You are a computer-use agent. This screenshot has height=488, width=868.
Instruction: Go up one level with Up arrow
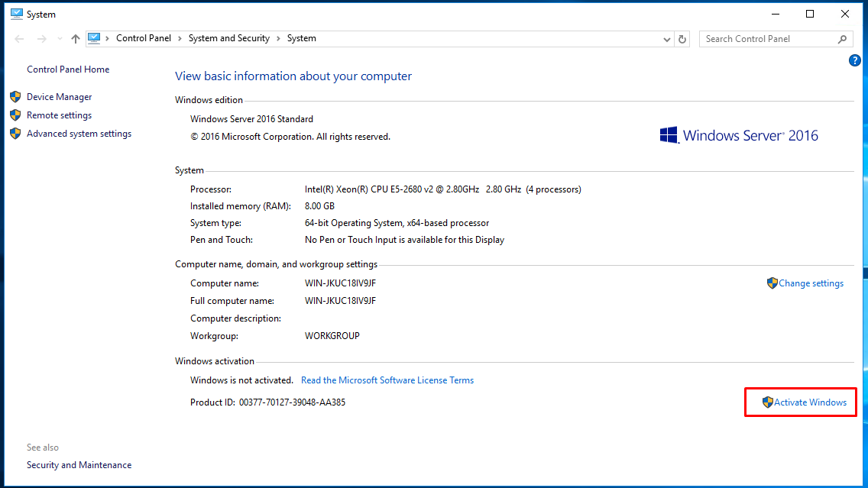76,39
